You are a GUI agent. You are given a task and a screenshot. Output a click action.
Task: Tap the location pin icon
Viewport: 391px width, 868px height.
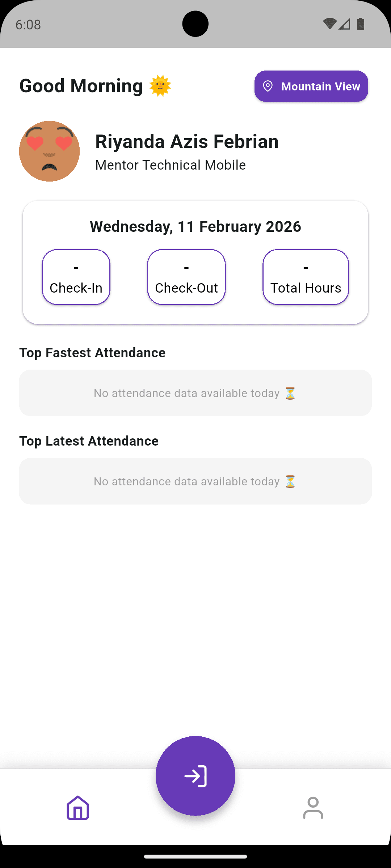pyautogui.click(x=268, y=86)
